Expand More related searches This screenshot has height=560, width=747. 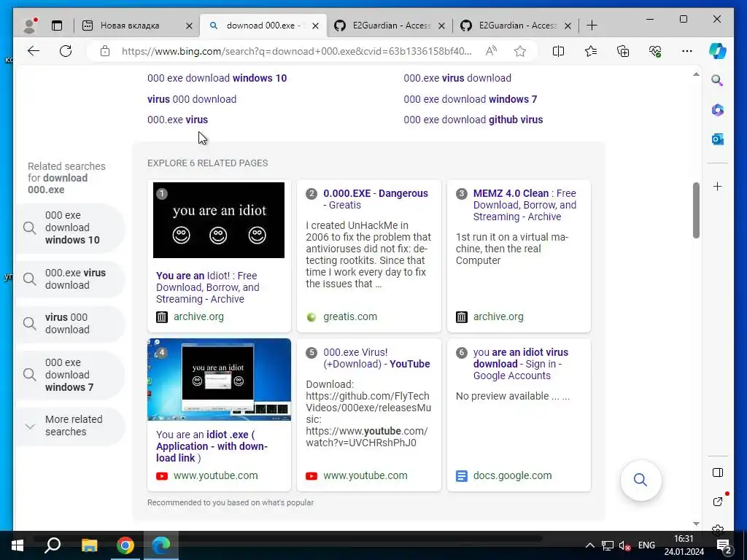coord(71,426)
